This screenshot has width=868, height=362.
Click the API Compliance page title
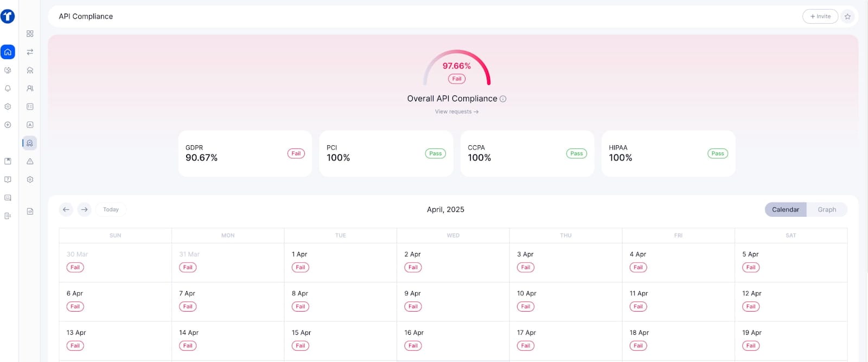click(x=86, y=16)
